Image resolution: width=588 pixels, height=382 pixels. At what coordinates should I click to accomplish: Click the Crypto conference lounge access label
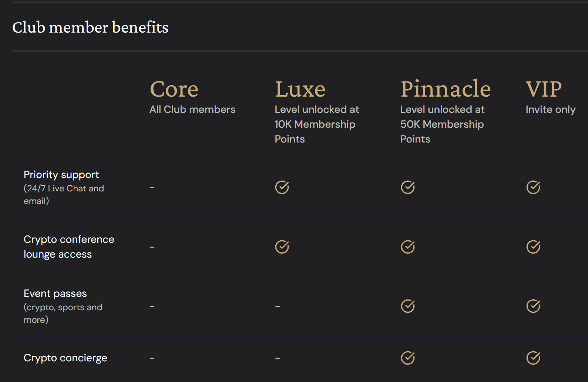click(69, 247)
